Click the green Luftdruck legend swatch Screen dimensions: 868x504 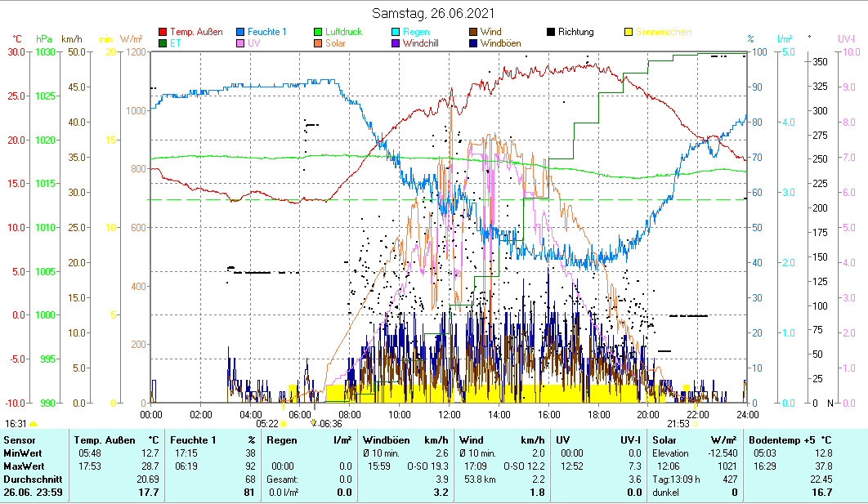pos(319,33)
